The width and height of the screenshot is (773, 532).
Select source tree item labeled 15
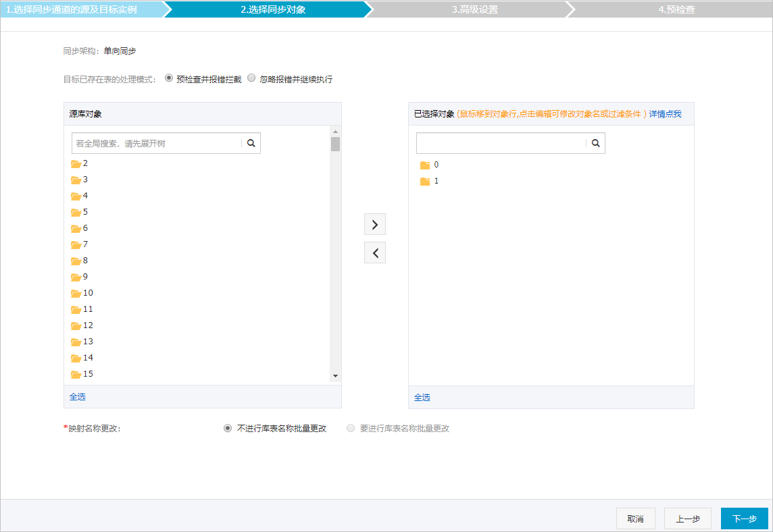pos(88,374)
